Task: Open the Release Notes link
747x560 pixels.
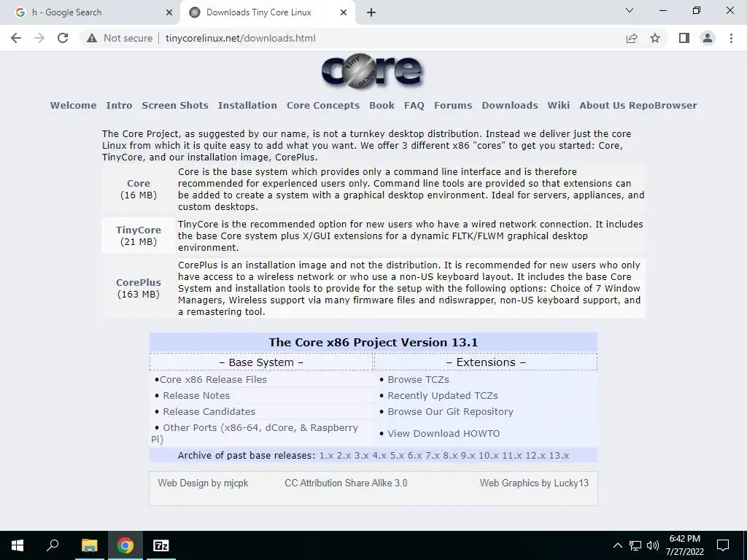Action: pos(196,395)
